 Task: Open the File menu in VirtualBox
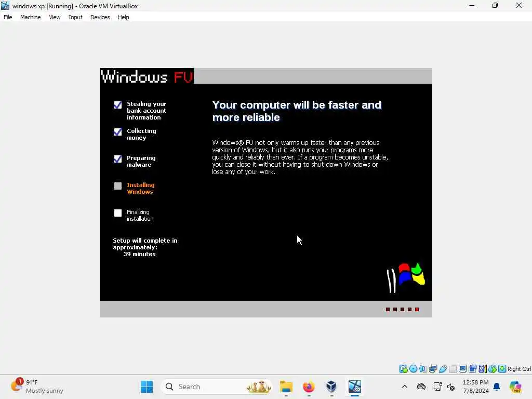(8, 17)
